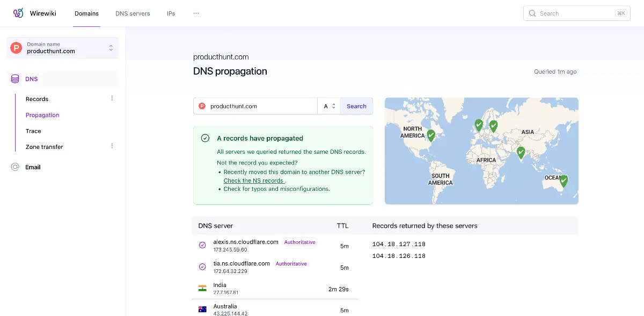Click returned record 104.18.127.118
This screenshot has width=644, height=316.
coord(399,244)
